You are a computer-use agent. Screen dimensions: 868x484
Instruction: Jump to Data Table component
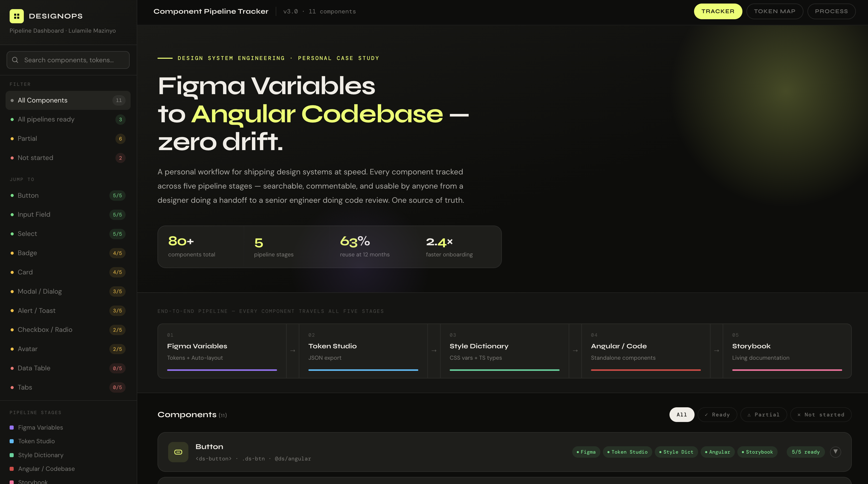point(68,369)
